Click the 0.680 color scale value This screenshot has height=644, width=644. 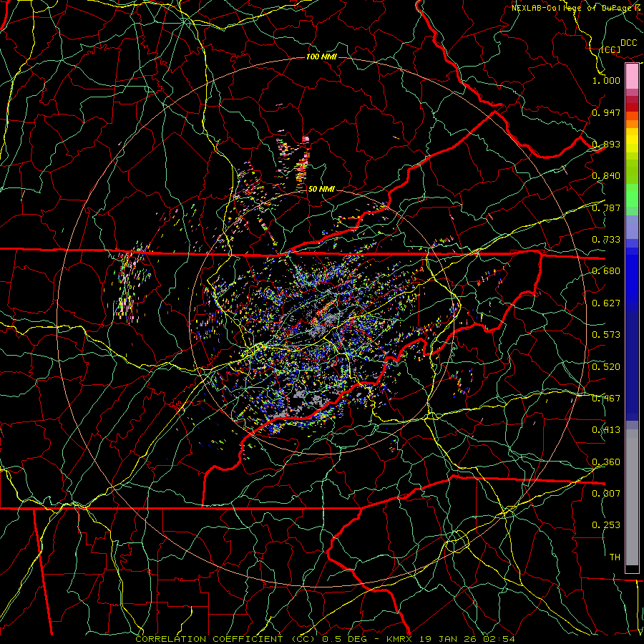coord(606,271)
